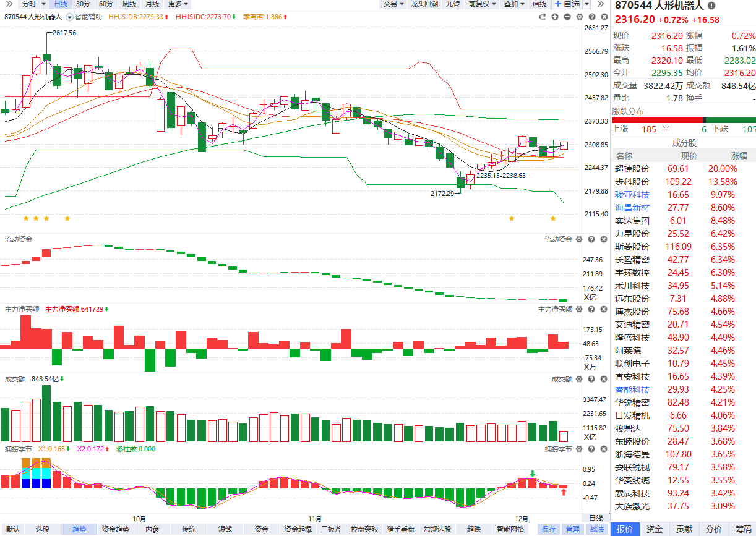Viewport: 756px width, 536px height.
Task: Zoom in the K-line chart with plus icon
Action: point(556,17)
